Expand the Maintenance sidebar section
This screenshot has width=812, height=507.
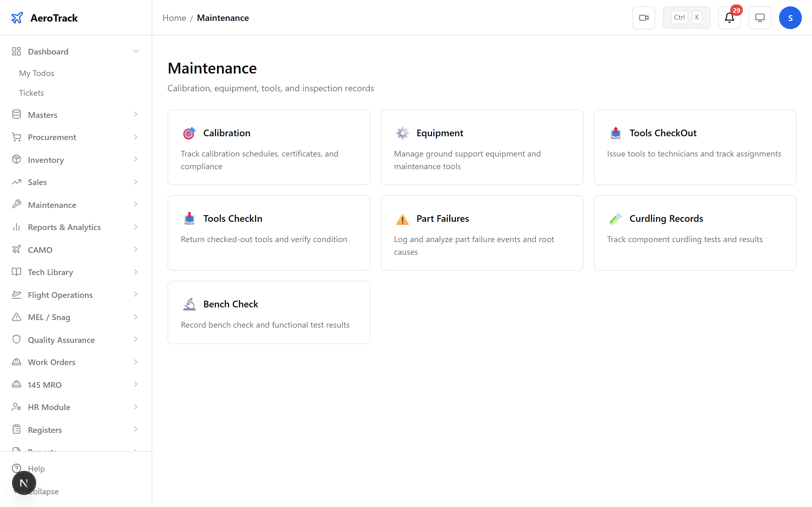coord(135,204)
